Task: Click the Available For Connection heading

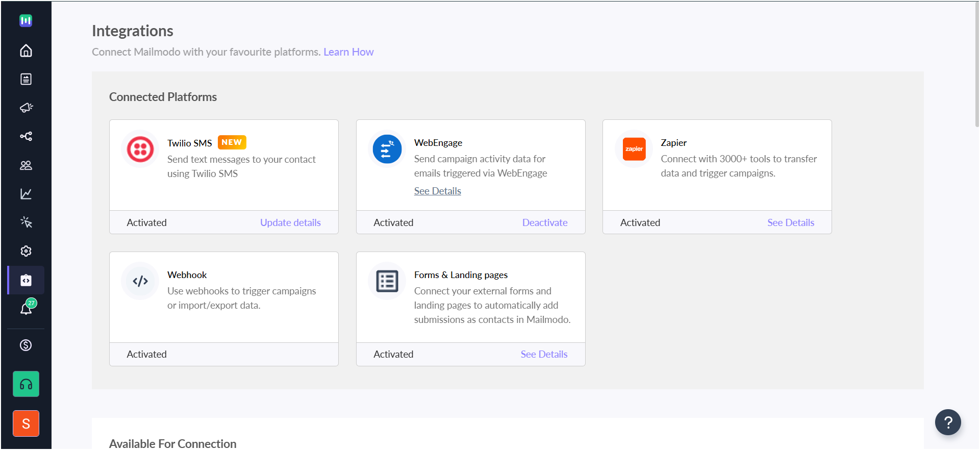Action: pyautogui.click(x=172, y=443)
